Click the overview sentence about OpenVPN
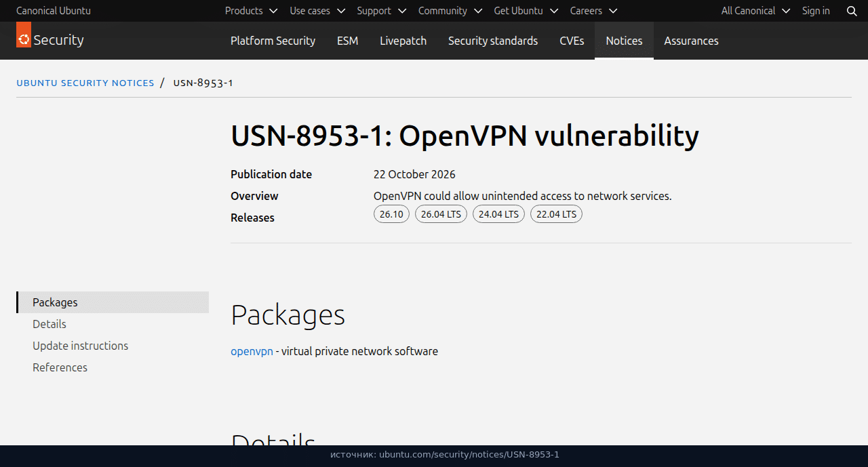This screenshot has width=868, height=467. [522, 196]
